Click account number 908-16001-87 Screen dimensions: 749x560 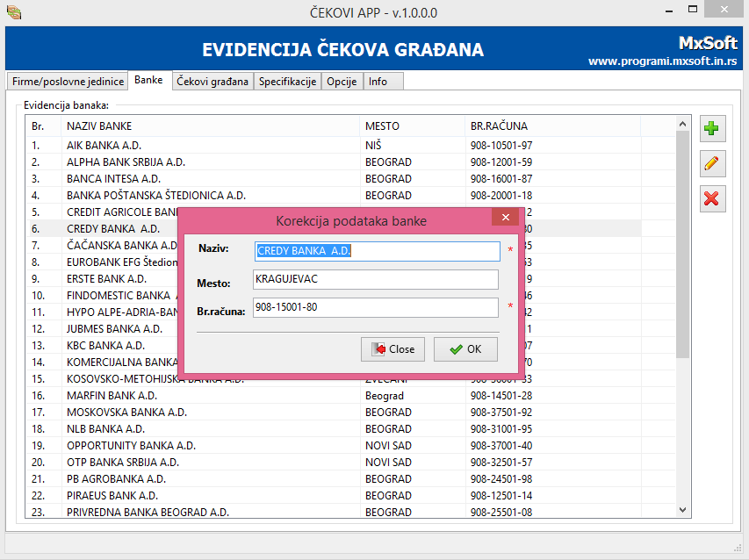[501, 178]
